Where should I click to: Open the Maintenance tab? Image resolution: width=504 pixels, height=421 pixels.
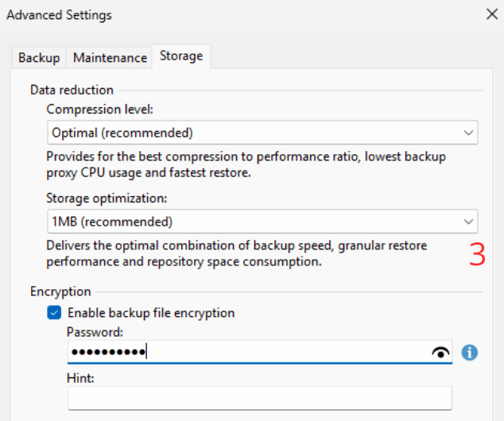point(110,58)
